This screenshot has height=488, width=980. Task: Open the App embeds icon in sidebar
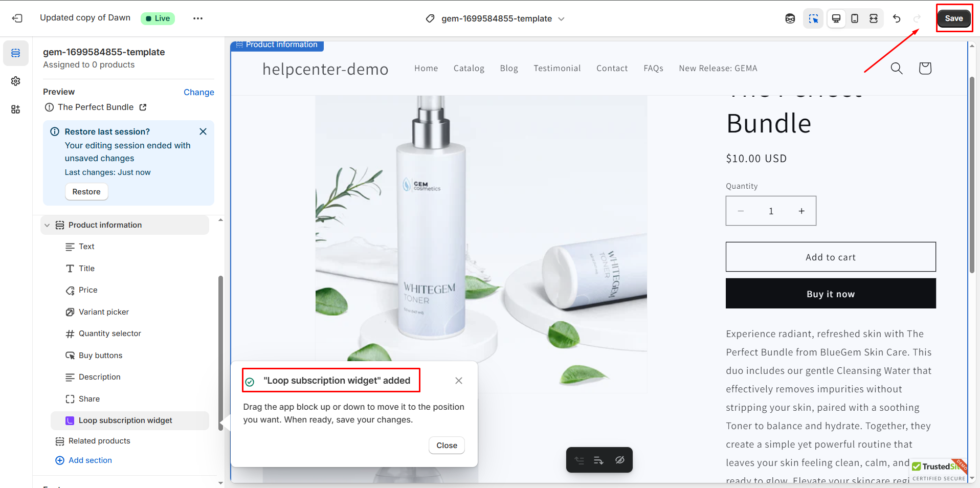pyautogui.click(x=16, y=109)
